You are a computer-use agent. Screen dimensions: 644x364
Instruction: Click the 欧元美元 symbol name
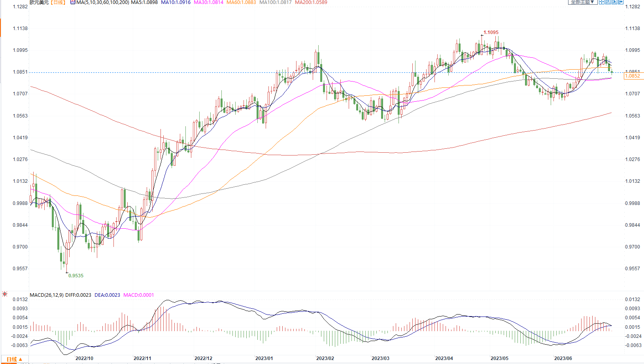(39, 2)
